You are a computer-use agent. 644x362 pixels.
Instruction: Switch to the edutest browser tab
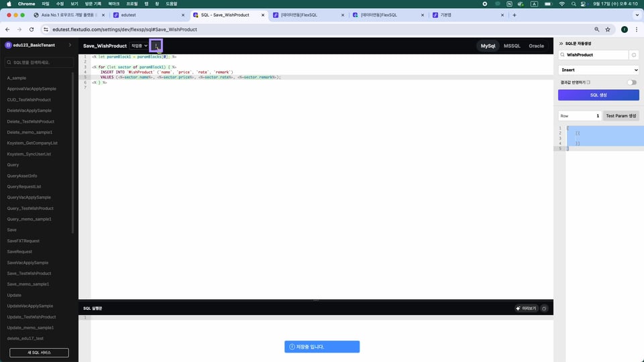pos(148,15)
